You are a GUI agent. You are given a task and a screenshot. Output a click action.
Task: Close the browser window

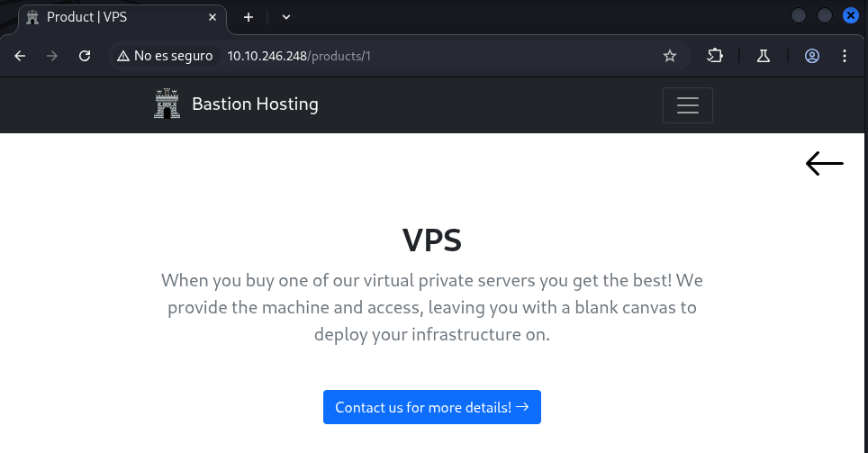click(x=851, y=15)
